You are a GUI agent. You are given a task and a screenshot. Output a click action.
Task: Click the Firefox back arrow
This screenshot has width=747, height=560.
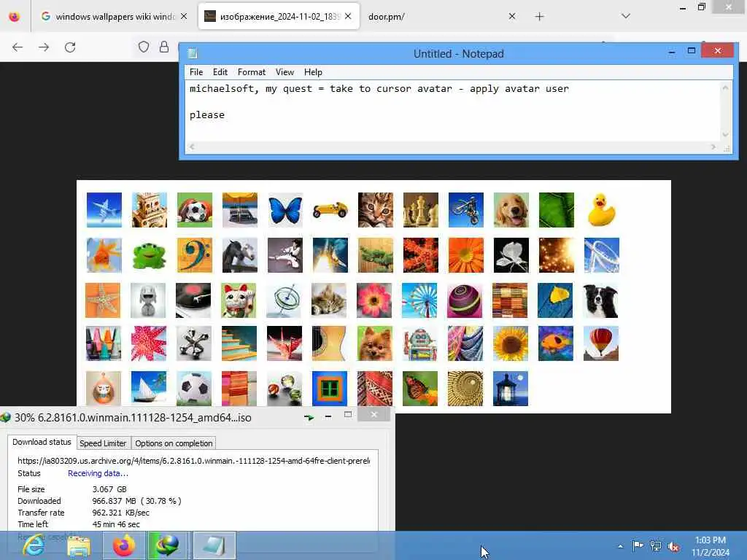point(18,47)
